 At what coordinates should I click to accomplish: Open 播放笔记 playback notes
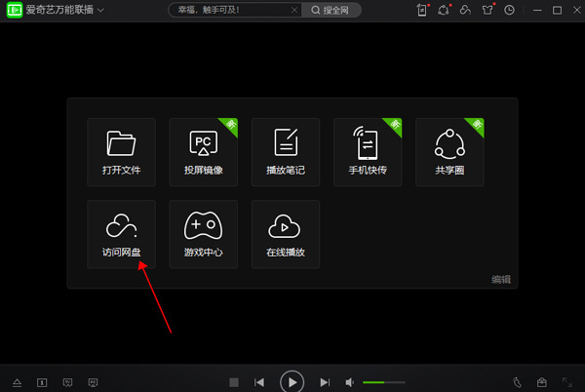click(286, 152)
